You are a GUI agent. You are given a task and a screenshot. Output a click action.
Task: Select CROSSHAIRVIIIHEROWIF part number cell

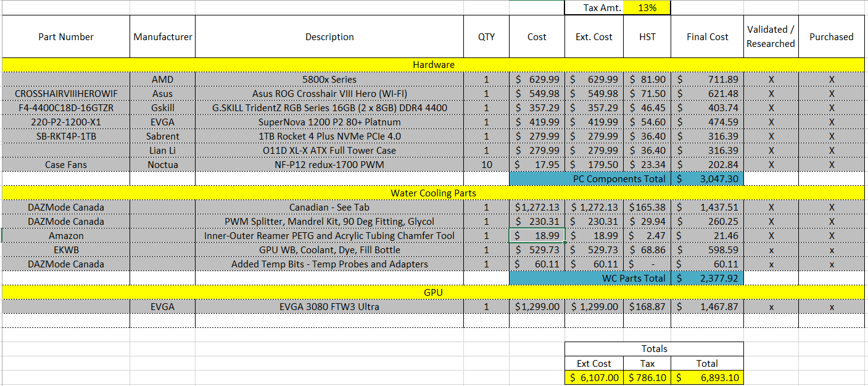[x=66, y=94]
